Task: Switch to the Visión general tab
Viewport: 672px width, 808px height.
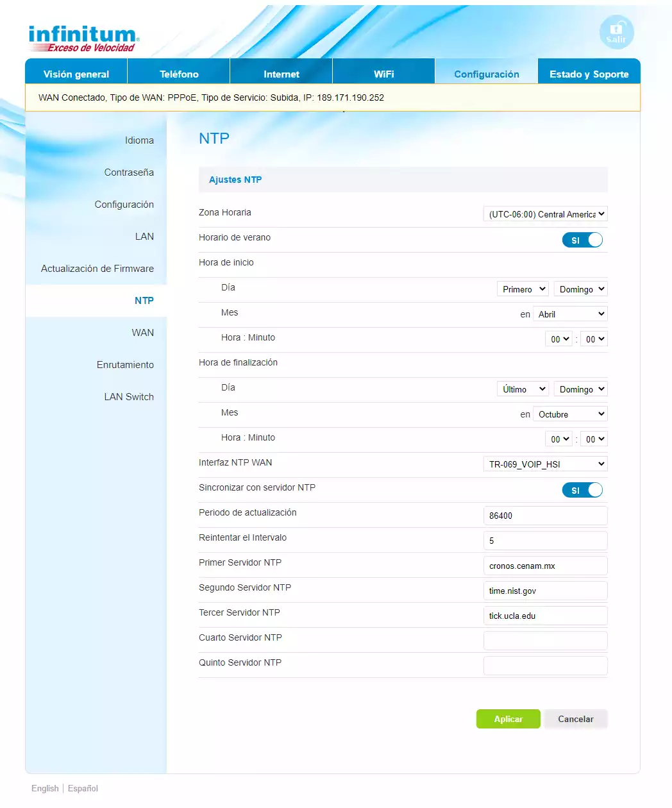Action: 76,74
